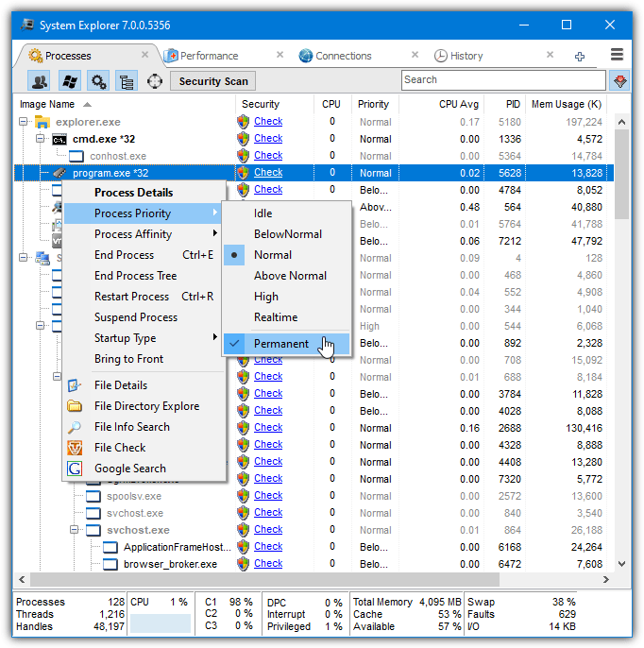Collapse the cmd.exe tree node

(40, 139)
